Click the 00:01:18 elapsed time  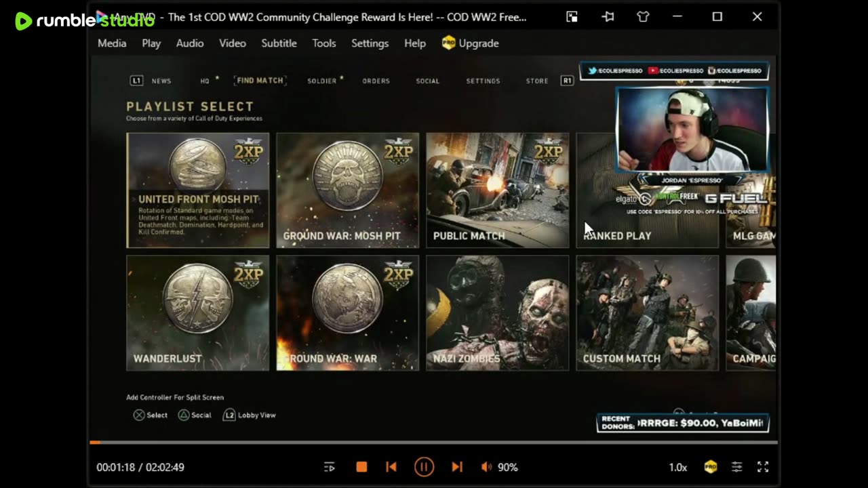click(115, 468)
